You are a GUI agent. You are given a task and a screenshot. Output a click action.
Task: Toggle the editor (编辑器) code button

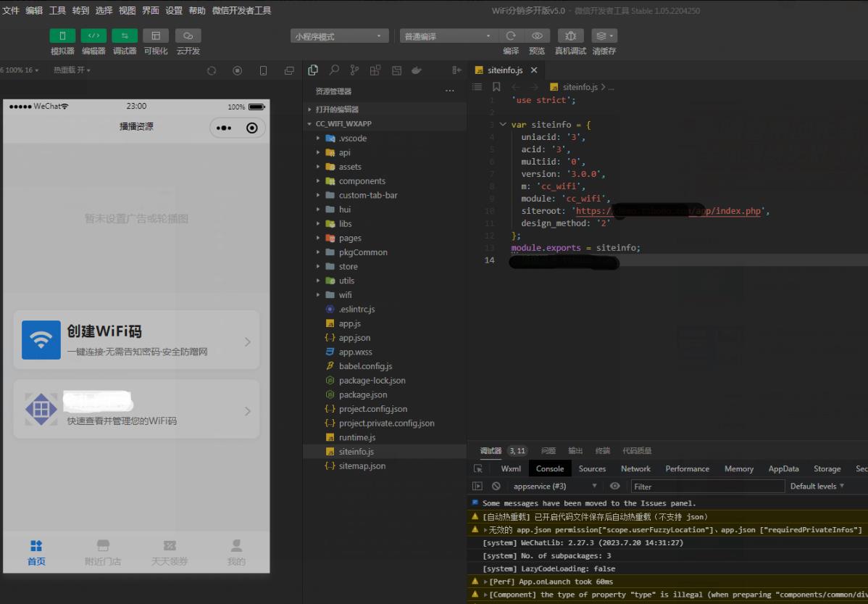(x=93, y=36)
